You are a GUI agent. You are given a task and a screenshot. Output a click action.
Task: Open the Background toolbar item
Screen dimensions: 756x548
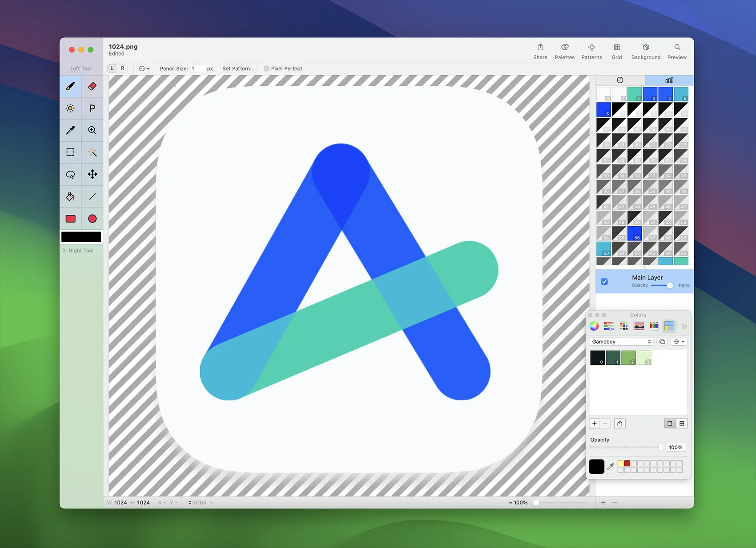pos(646,52)
